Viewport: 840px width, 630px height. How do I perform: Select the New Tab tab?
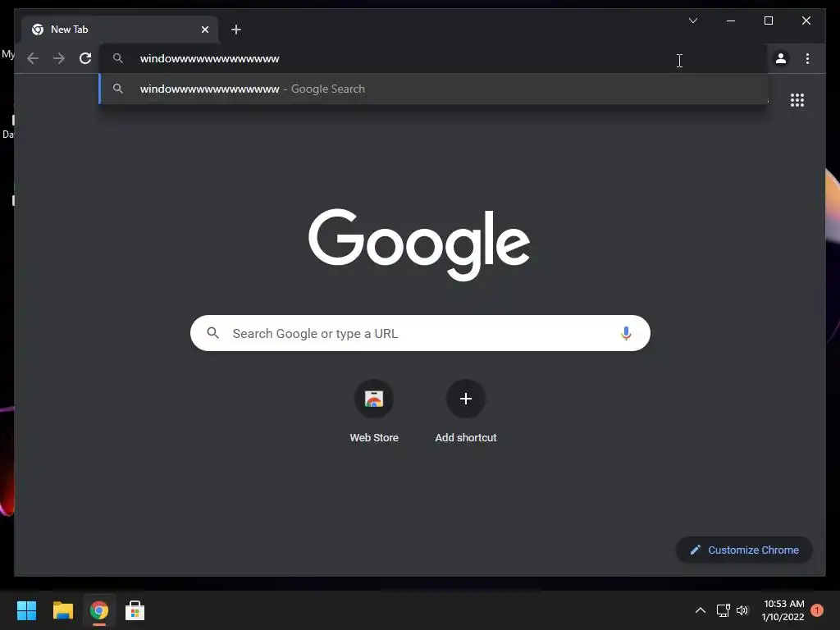pyautogui.click(x=120, y=30)
